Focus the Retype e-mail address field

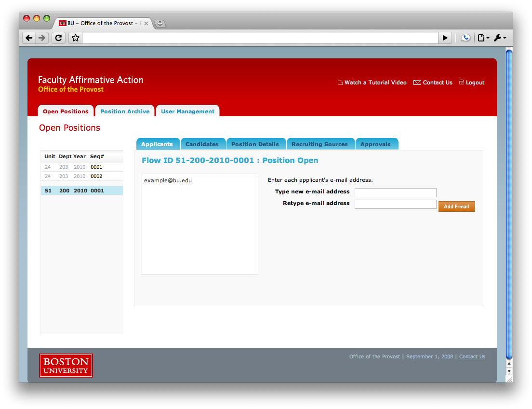coord(395,204)
